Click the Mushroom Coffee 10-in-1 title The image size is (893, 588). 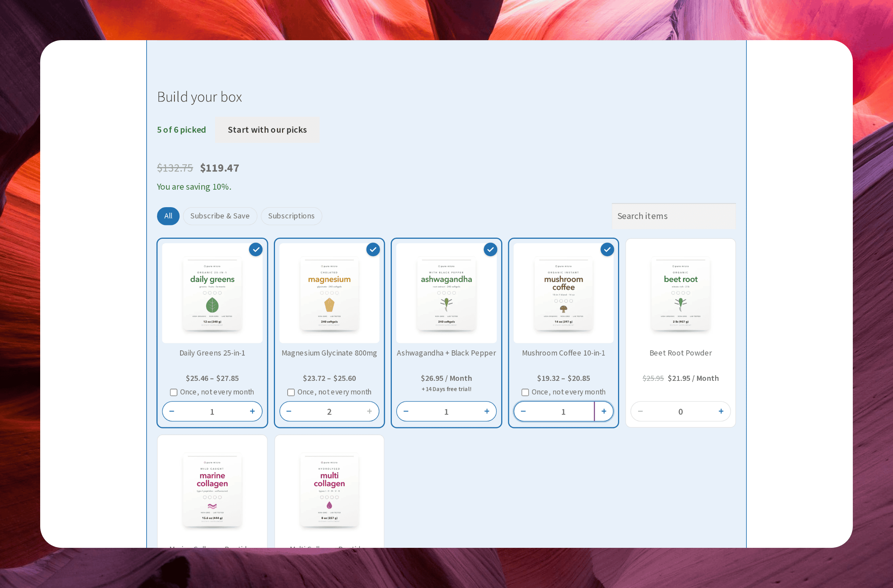click(564, 353)
